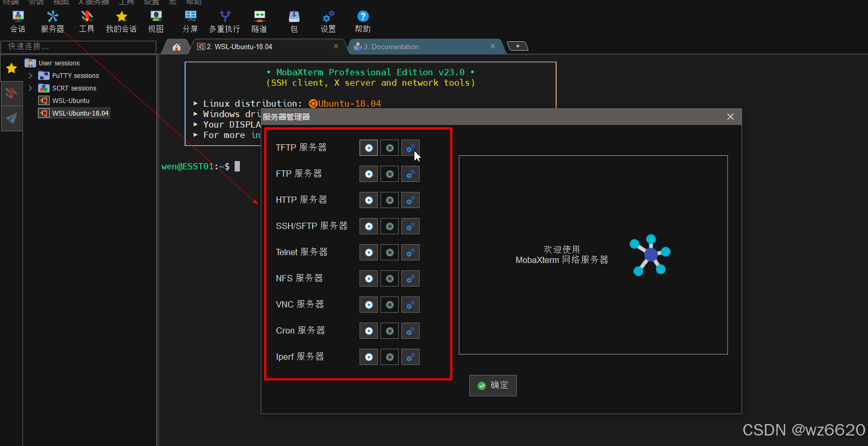This screenshot has width=868, height=446.
Task: Configure the Iperf server settings
Action: [410, 357]
